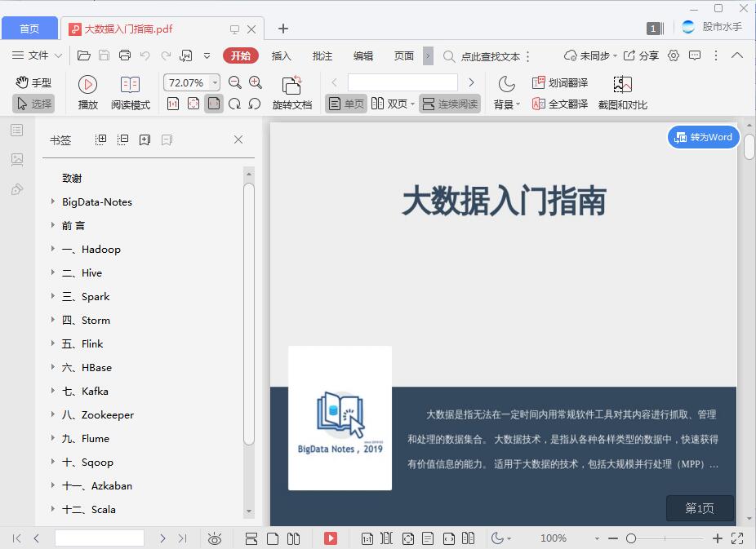
Task: Expand the Hadoop bookmark entry
Action: [x=55, y=249]
